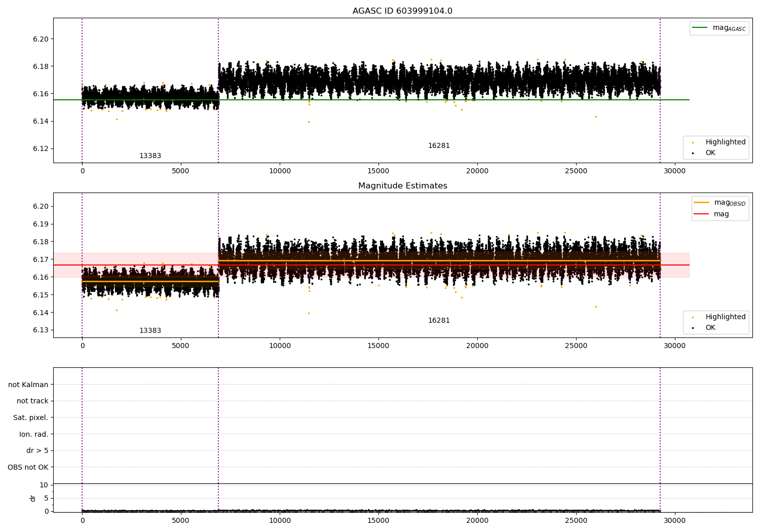Screen dimensions: 760x532
Task: Click the 6.19 y-tick label in middle plot
Action: pyautogui.click(x=41, y=224)
